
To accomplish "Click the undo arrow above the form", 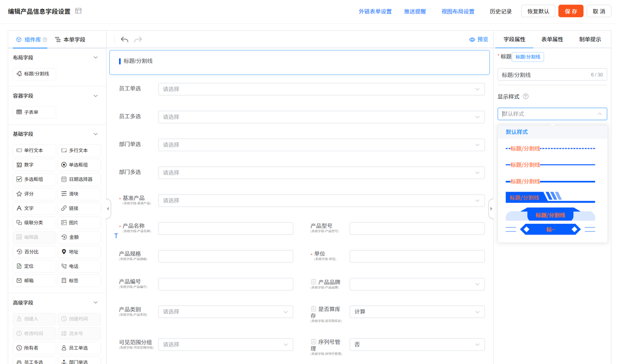I will (124, 39).
